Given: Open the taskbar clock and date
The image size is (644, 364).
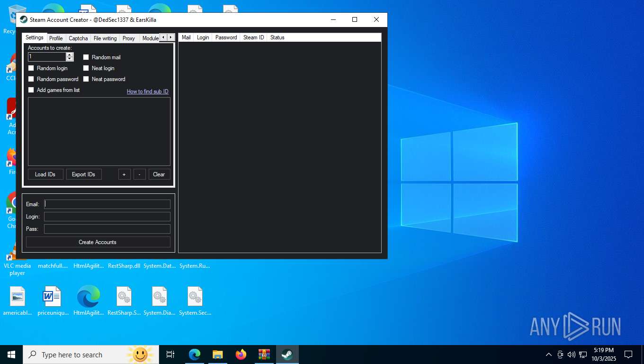Looking at the screenshot, I should (x=603, y=355).
